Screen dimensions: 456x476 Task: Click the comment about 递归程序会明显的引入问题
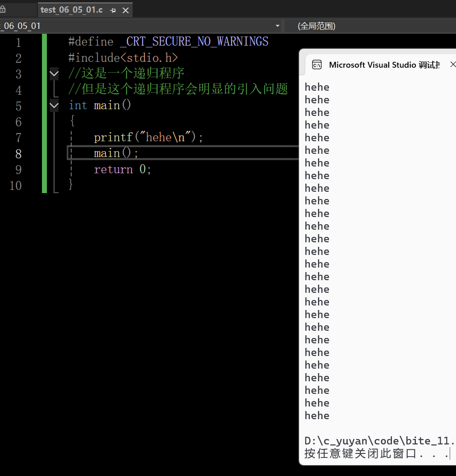[178, 89]
